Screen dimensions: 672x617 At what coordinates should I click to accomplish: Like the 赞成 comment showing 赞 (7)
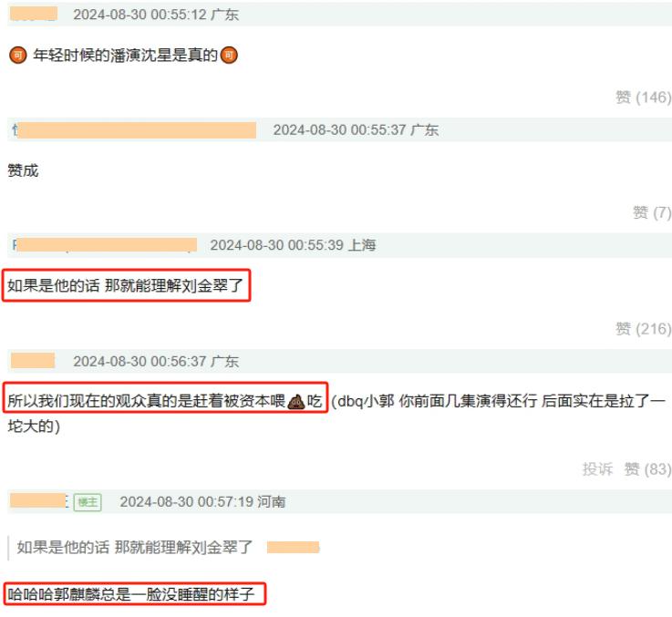tap(652, 212)
